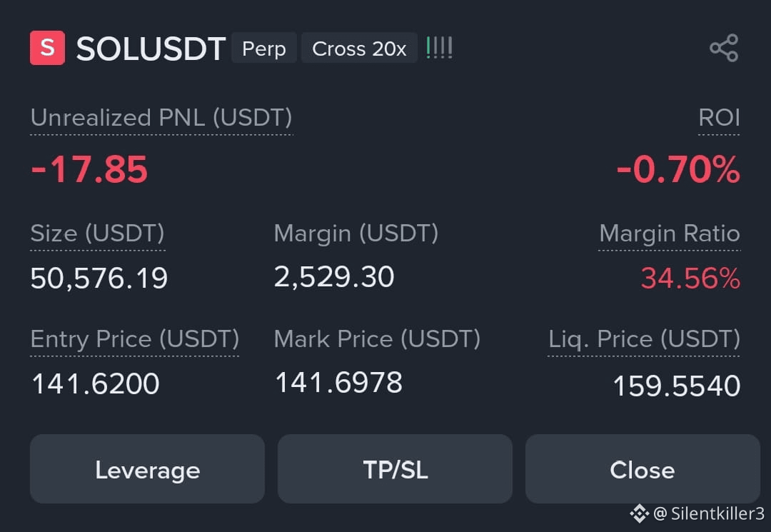This screenshot has height=532, width=771.
Task: Click the orange alert warning icon
Action: coord(440,48)
